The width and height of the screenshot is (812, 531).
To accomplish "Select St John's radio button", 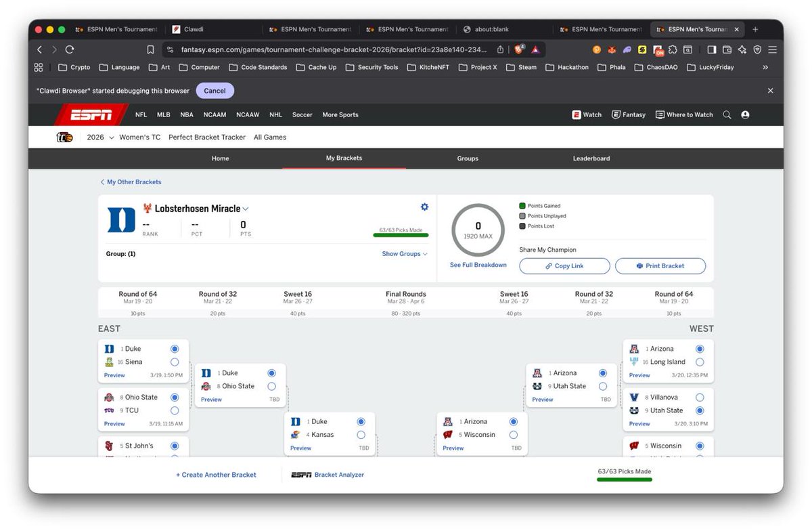I will coord(175,446).
